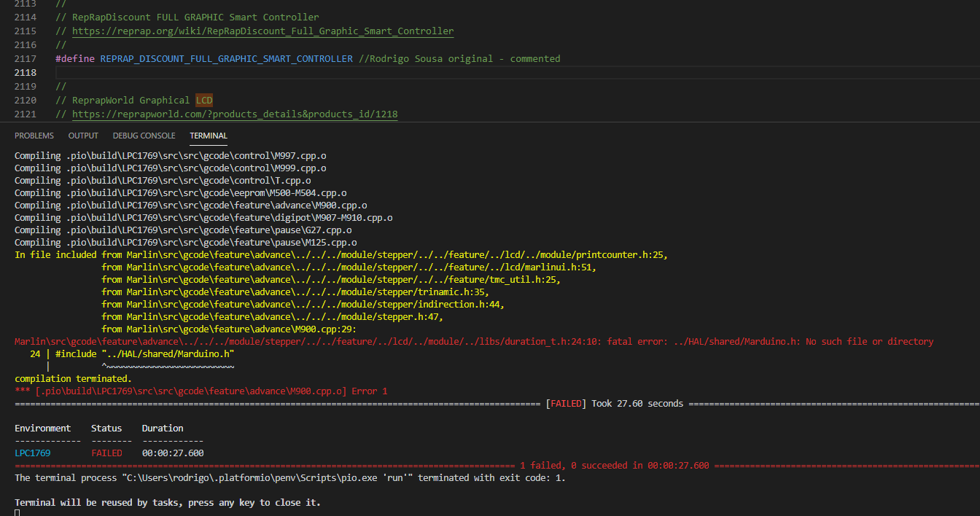The height and width of the screenshot is (516, 980).
Task: Open the RepRapDiscount wiki link in the comment
Action: [x=262, y=31]
